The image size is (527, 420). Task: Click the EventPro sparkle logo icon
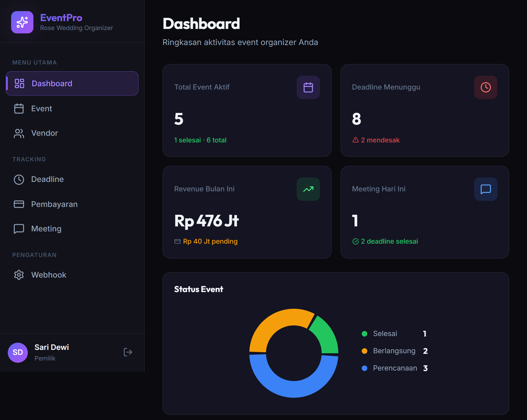click(22, 22)
